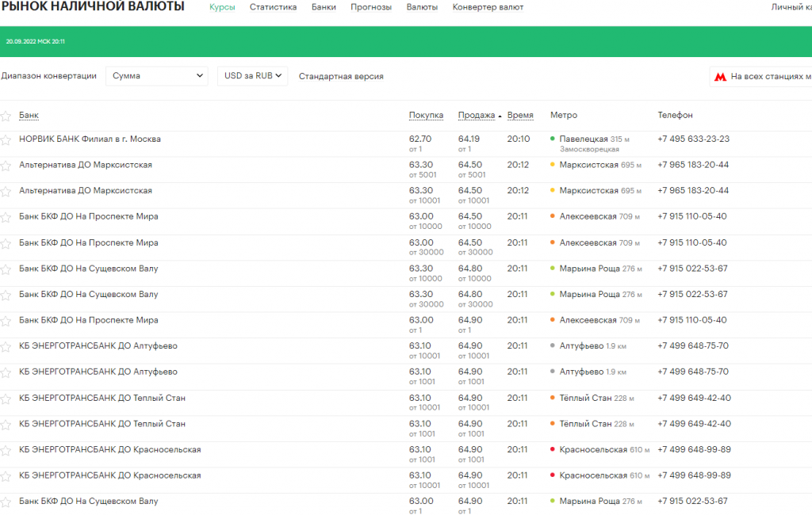Click Тёплый Стан metro in the от 1001 row
This screenshot has height=515, width=812.
(x=585, y=423)
